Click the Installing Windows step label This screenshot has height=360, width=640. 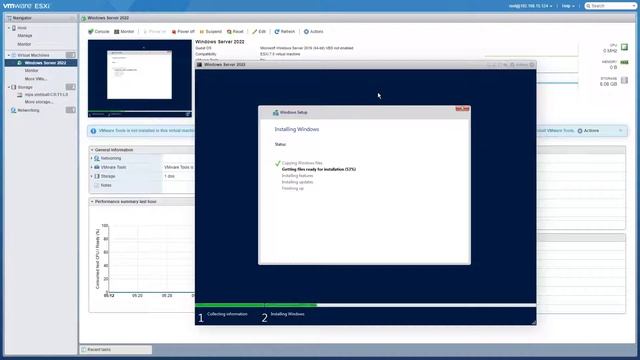287,314
